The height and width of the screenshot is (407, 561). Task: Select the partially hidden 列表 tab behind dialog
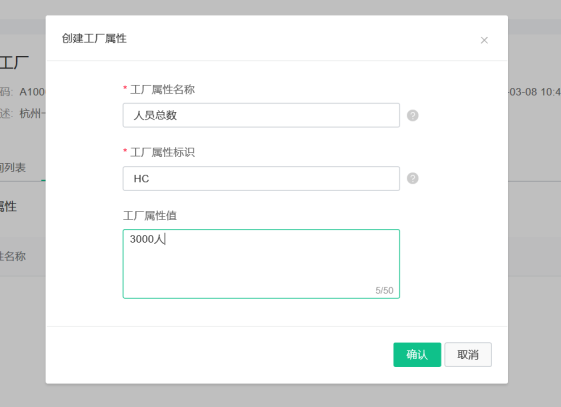[x=13, y=167]
